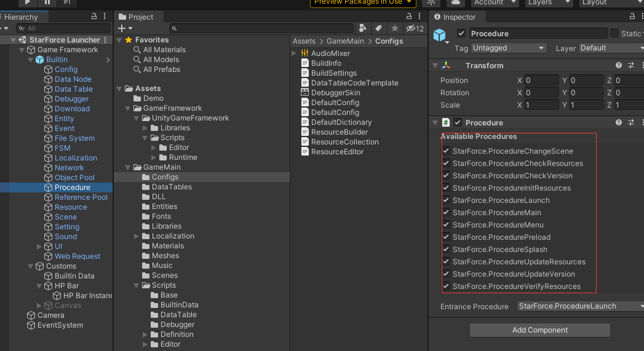644x351 pixels.
Task: Open Procedure component preset settings icon
Action: click(x=631, y=122)
